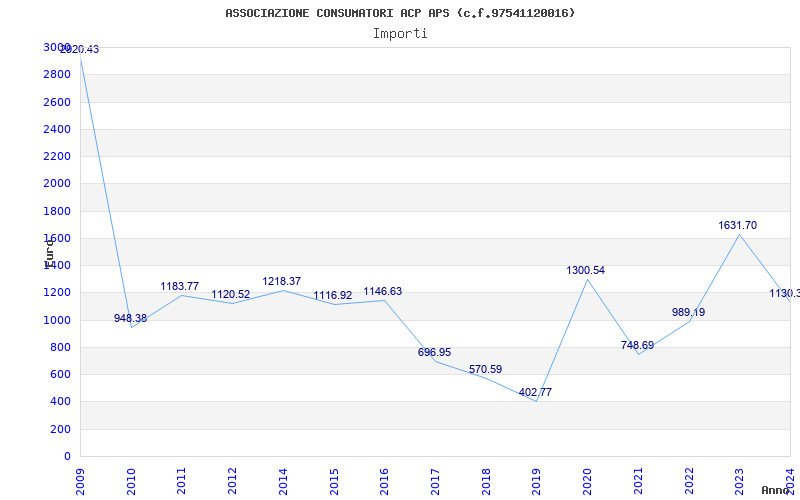Click the 2020 year tick label
The image size is (800, 500).
tap(587, 482)
